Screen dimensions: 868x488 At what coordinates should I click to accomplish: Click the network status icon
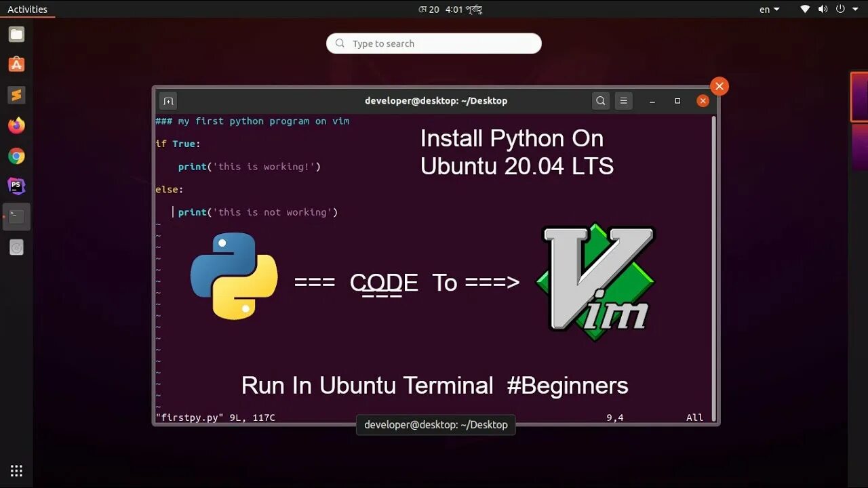click(x=805, y=9)
